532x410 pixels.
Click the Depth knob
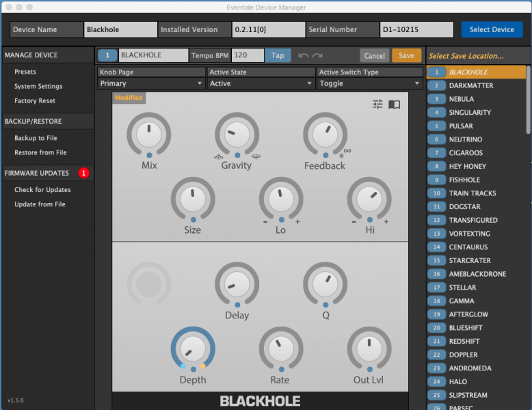(x=193, y=348)
